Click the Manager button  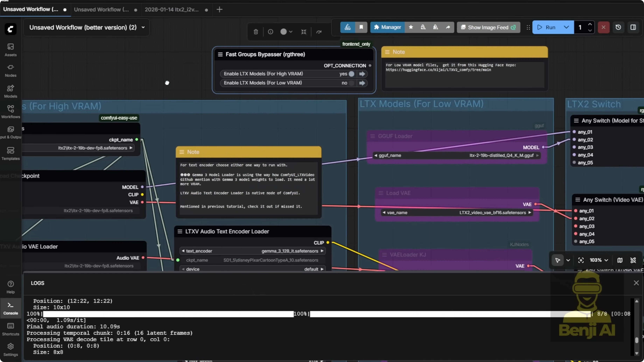pos(387,27)
